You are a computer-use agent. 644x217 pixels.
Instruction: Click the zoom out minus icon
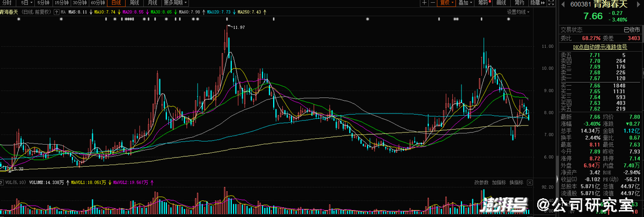tap(432, 3)
